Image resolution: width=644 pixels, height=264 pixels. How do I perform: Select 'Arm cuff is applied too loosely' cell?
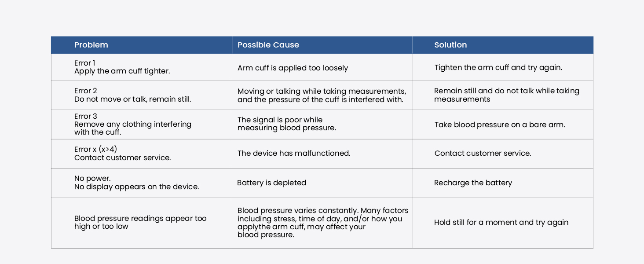(x=322, y=67)
